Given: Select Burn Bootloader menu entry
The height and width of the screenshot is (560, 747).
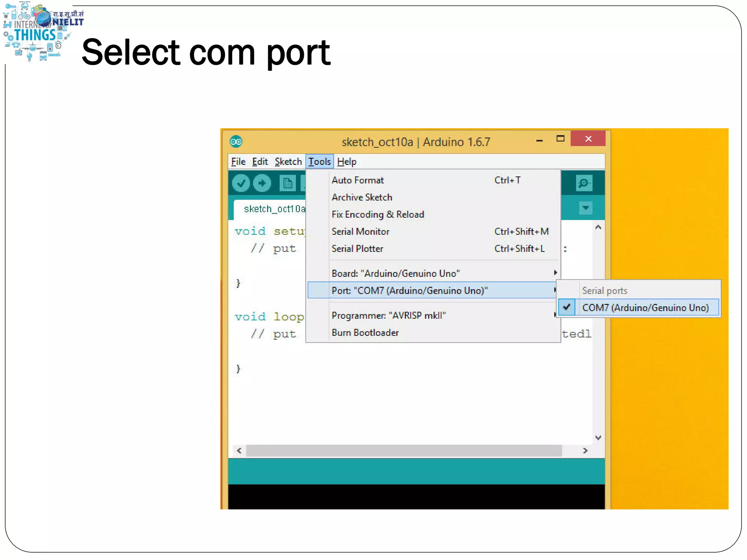Looking at the screenshot, I should (365, 332).
